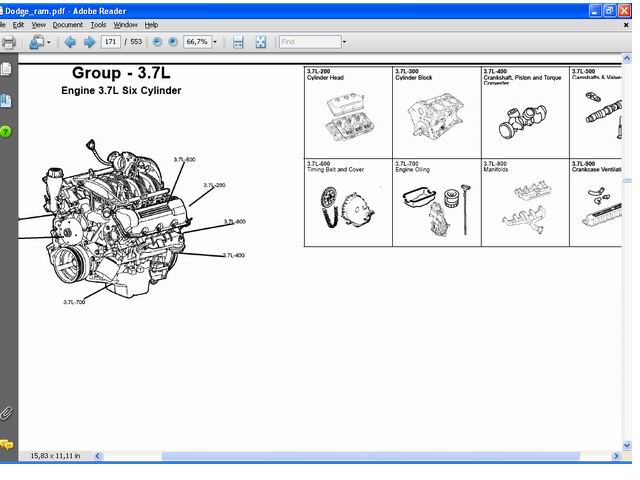Go to next page with blue right arrow
Viewport: 640px width, 480px height.
point(89,42)
